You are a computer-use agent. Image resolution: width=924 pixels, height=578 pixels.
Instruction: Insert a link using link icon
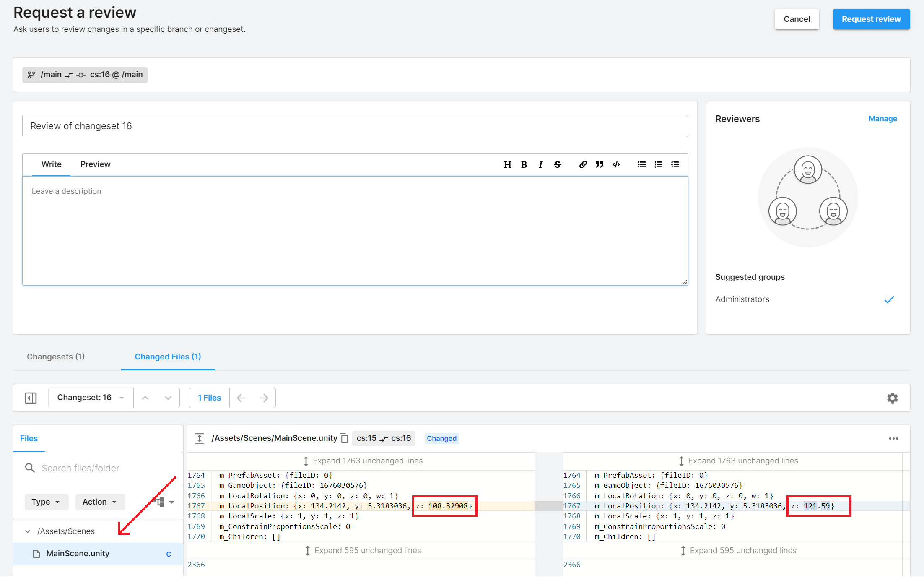coord(583,164)
